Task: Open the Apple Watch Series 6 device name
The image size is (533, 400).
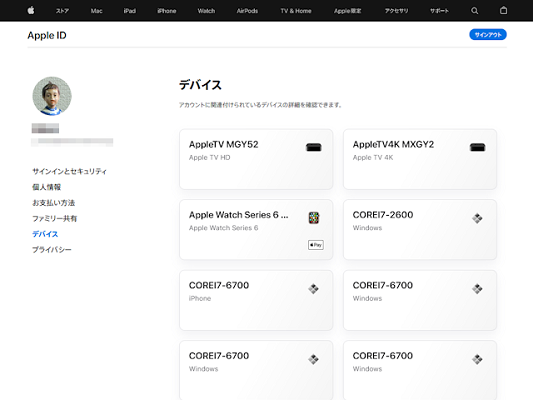Action: click(239, 215)
